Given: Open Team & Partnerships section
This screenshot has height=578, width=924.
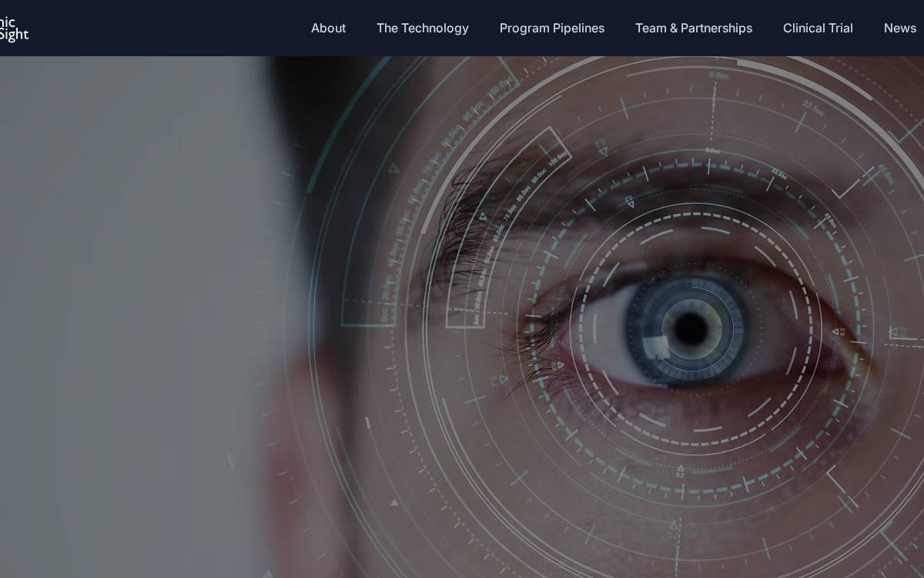Looking at the screenshot, I should click(693, 29).
